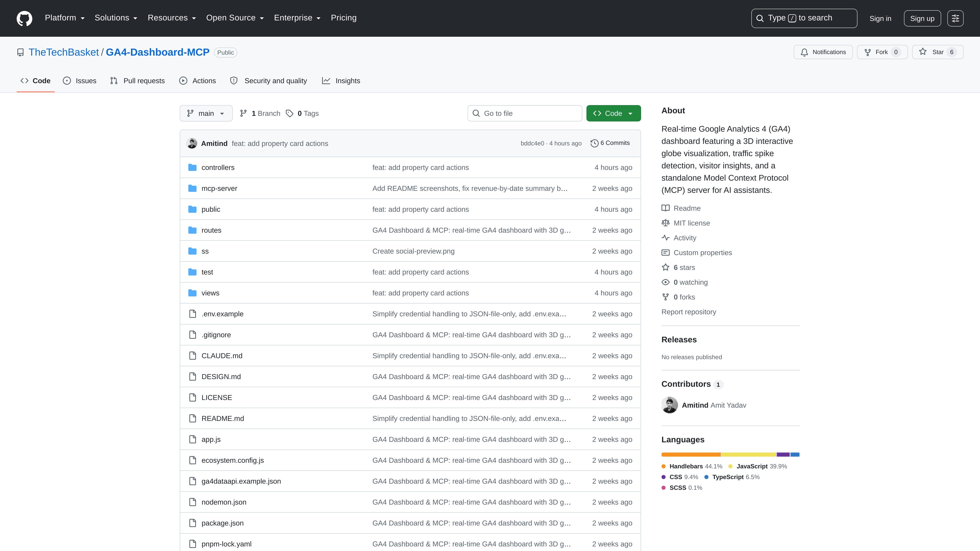Open the TypeScript 6.5% language link
The width and height of the screenshot is (980, 551).
pos(732,477)
